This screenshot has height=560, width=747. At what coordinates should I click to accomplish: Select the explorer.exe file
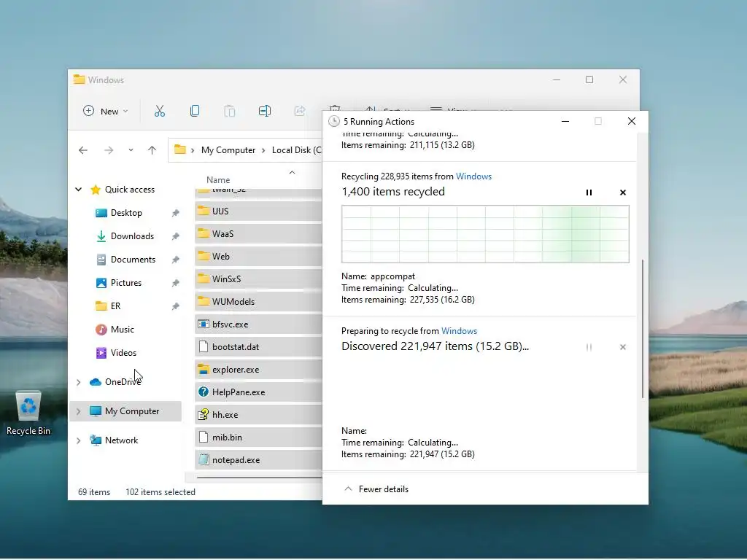(258, 370)
